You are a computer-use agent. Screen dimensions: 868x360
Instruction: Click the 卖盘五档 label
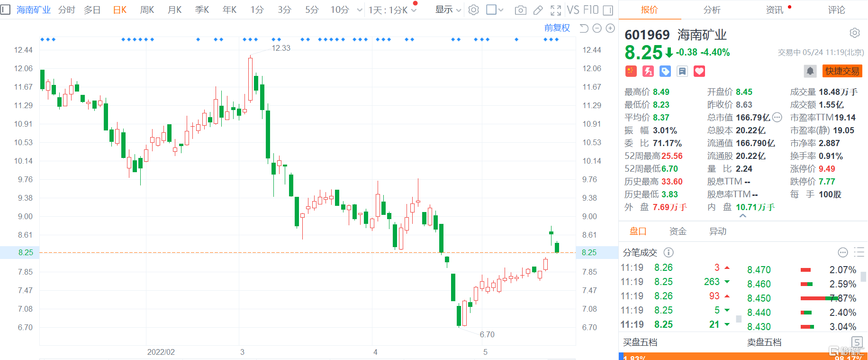tap(764, 342)
